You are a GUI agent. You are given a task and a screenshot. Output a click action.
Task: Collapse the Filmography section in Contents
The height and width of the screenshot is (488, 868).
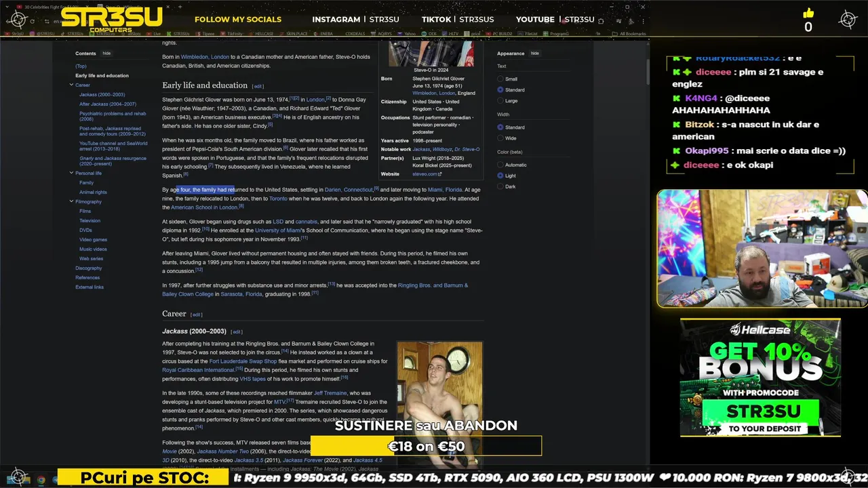pos(71,201)
